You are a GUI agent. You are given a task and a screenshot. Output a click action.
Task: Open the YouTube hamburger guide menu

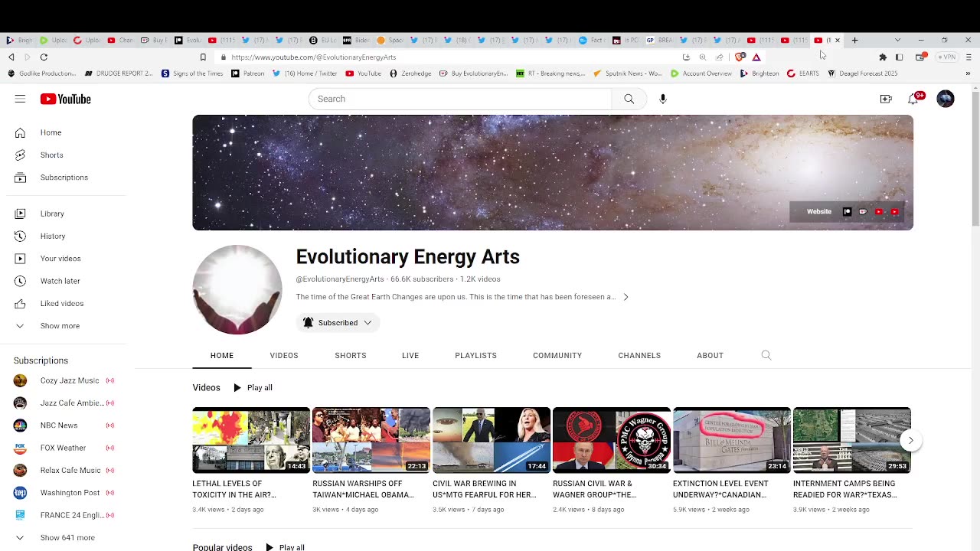point(20,99)
